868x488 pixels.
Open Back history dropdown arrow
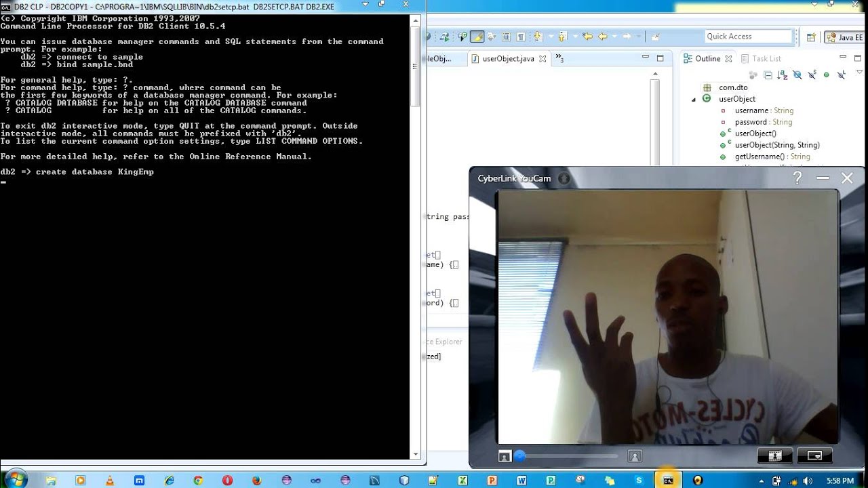pos(614,37)
